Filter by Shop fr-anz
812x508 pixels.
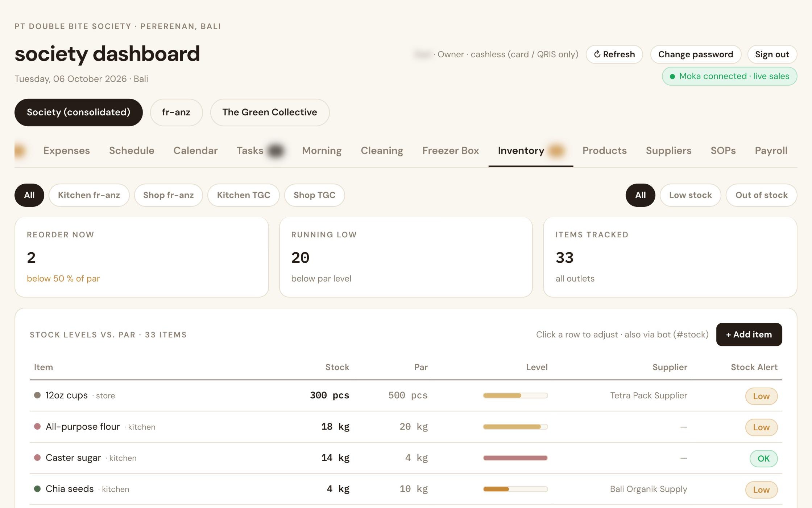(x=168, y=195)
